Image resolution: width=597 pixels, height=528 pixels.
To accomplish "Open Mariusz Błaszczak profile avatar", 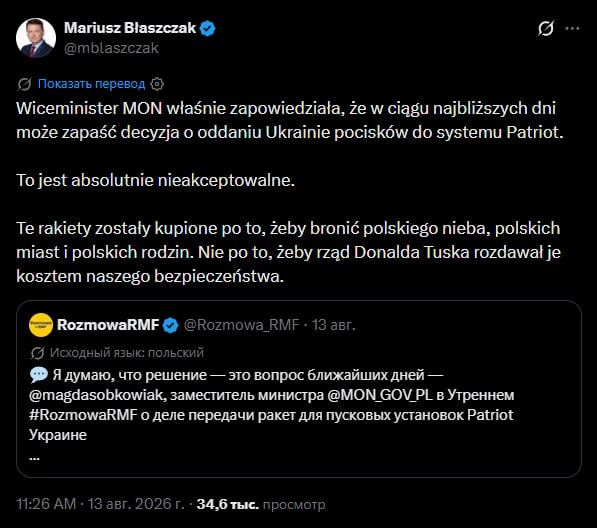I will point(36,38).
